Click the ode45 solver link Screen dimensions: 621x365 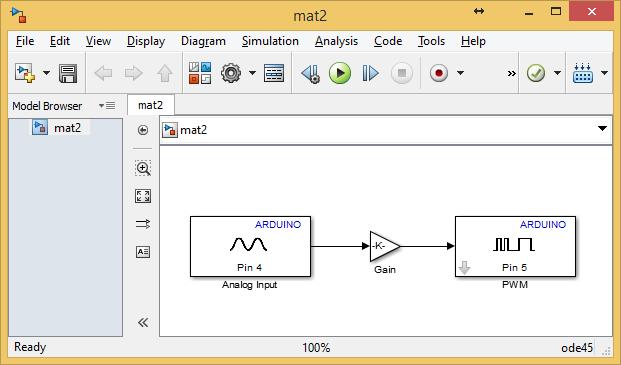[577, 348]
